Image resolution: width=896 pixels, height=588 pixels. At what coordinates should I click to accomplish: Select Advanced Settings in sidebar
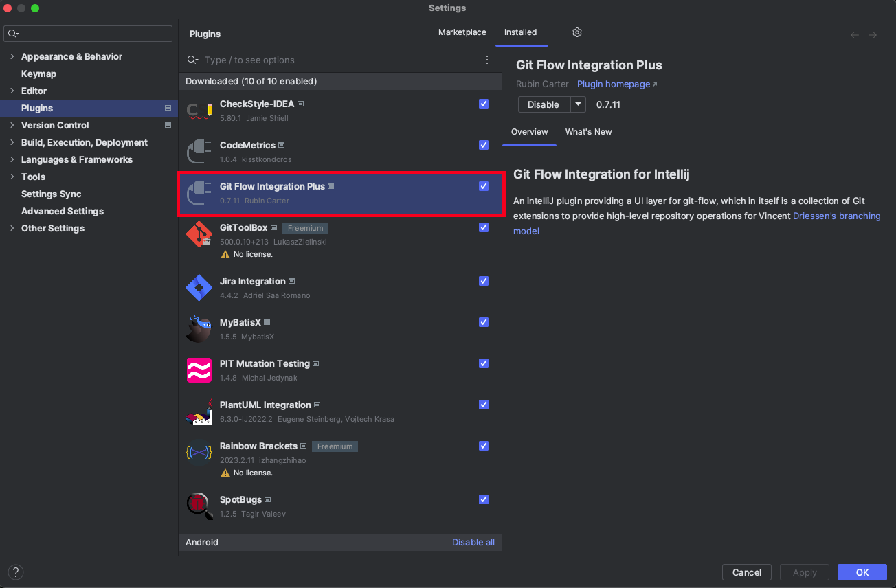point(63,211)
